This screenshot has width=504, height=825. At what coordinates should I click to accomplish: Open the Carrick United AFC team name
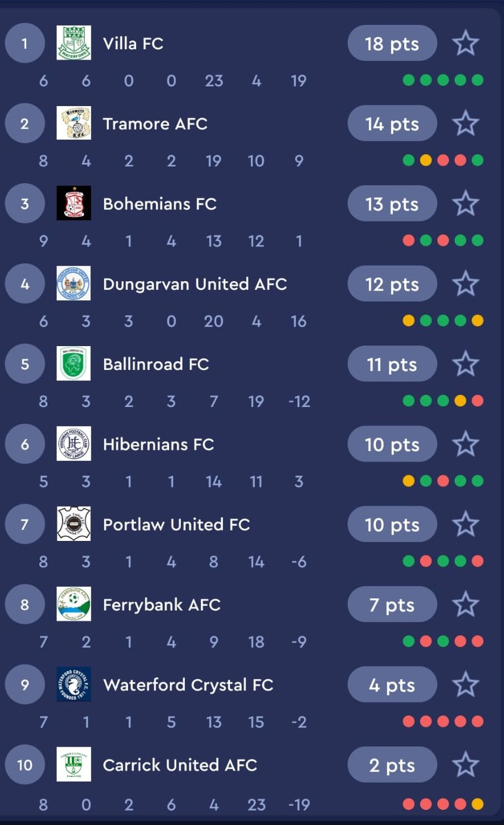pos(180,765)
